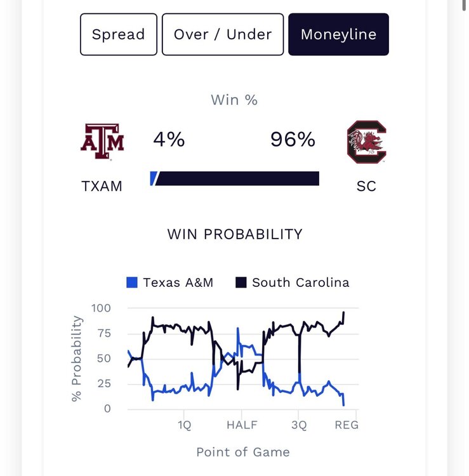This screenshot has width=469, height=476.
Task: Click blue Texas A&M legend swatch
Action: pos(132,282)
